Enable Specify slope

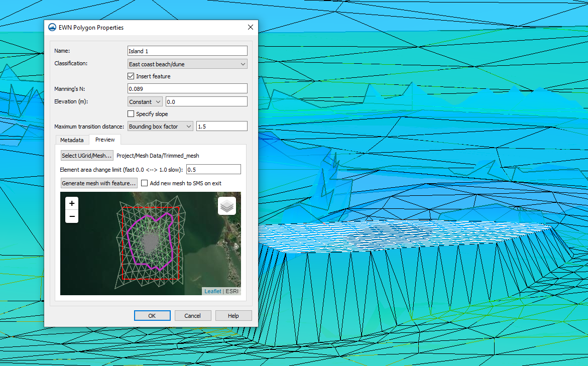point(130,113)
